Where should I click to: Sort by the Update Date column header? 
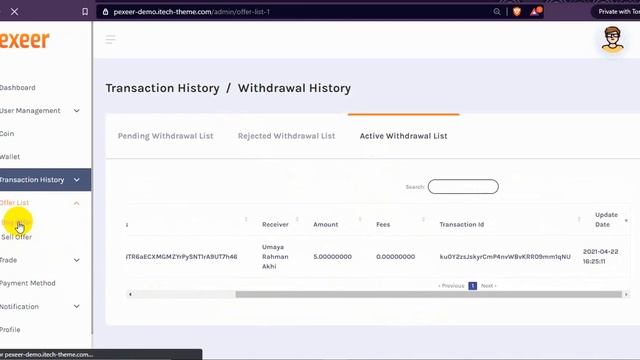click(x=606, y=220)
